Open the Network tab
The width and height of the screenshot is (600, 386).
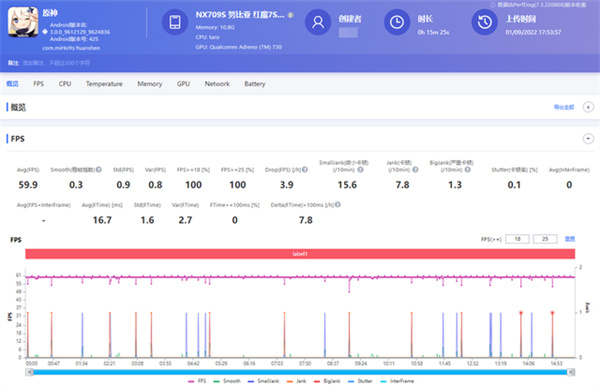click(217, 84)
